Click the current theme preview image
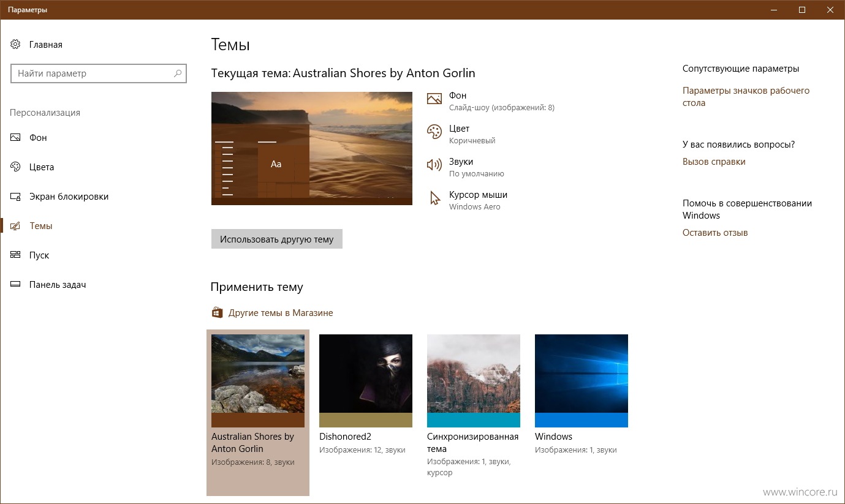 coord(312,148)
